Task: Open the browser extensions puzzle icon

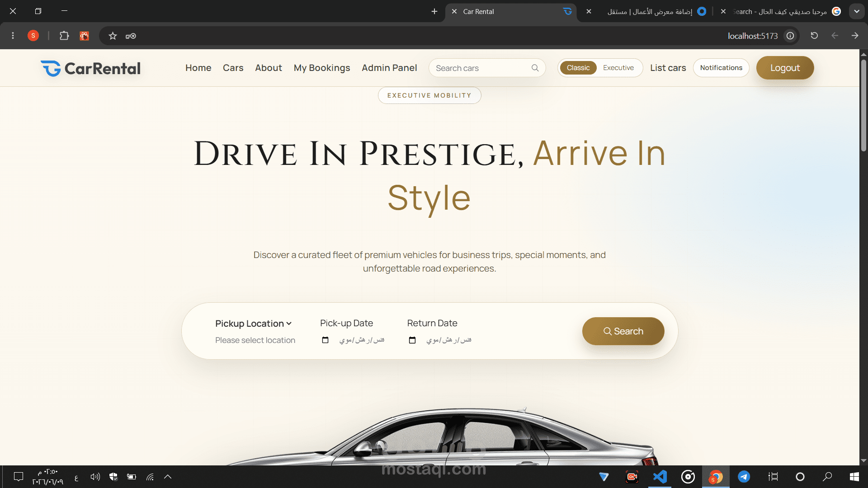Action: pyautogui.click(x=64, y=36)
